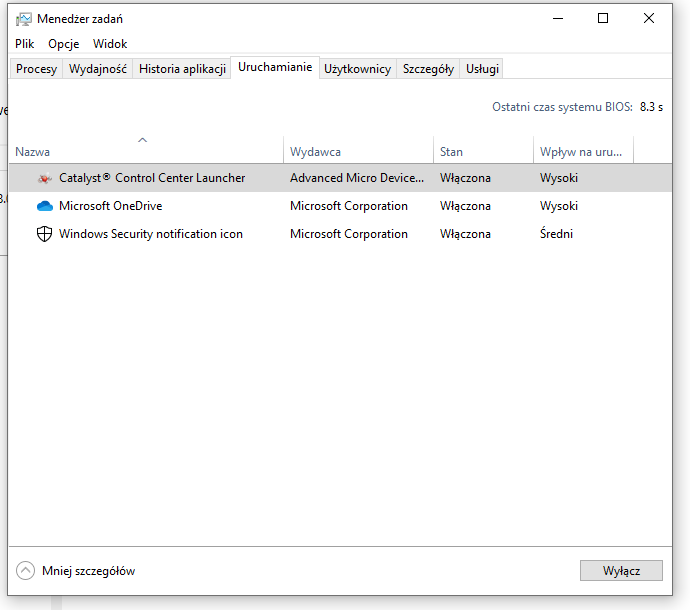690x610 pixels.
Task: Click the Windows Security shield icon
Action: [44, 234]
